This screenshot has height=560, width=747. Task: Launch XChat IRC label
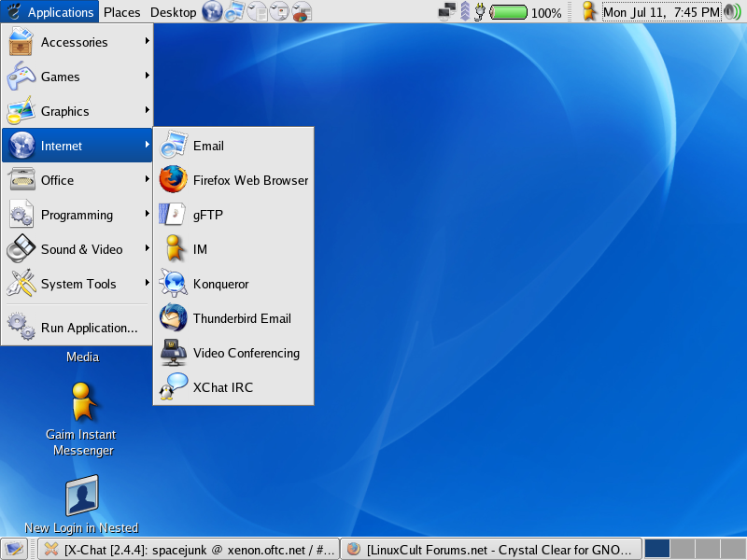click(223, 387)
